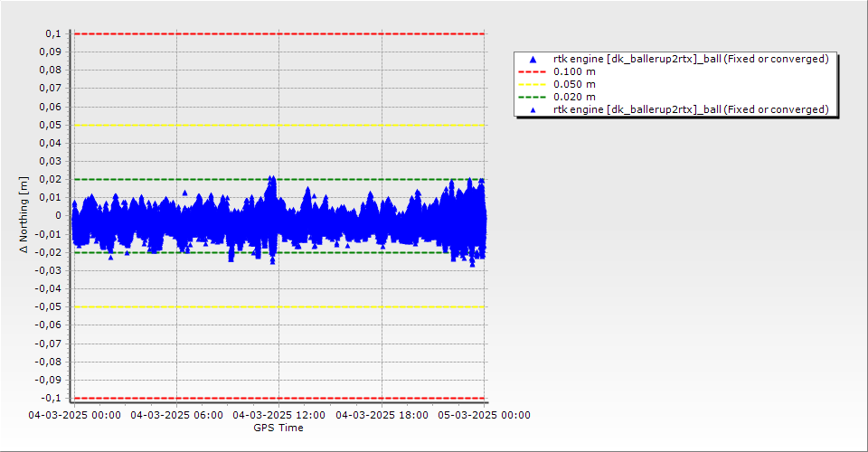Click the '-0,09' tick label

coord(48,380)
